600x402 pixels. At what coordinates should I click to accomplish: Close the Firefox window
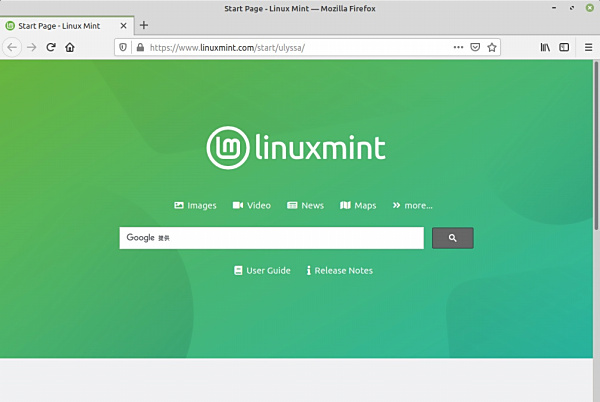pos(590,8)
